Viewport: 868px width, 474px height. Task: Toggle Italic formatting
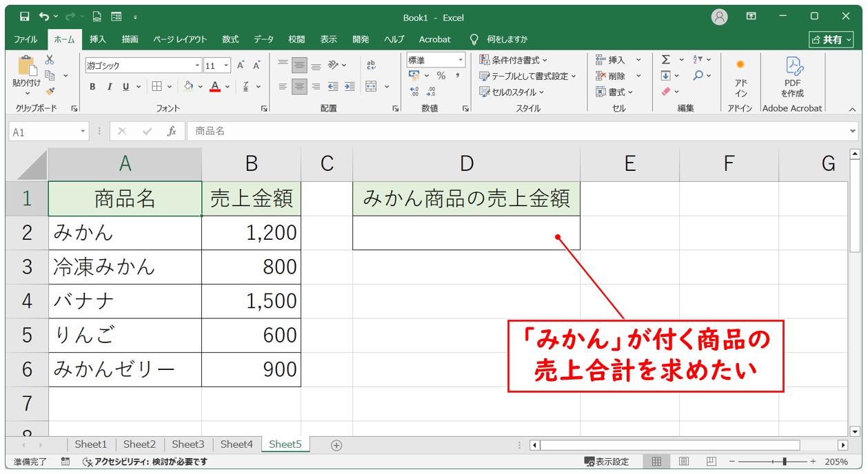pos(109,87)
